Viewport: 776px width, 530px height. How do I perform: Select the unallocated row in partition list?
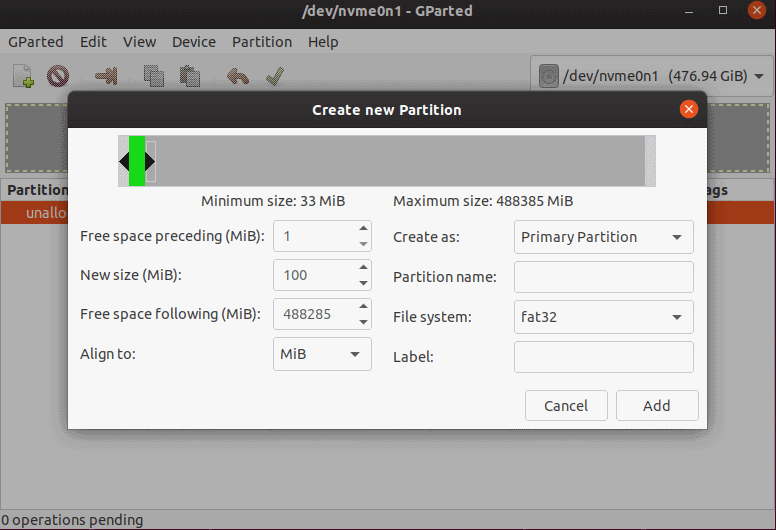coord(34,213)
